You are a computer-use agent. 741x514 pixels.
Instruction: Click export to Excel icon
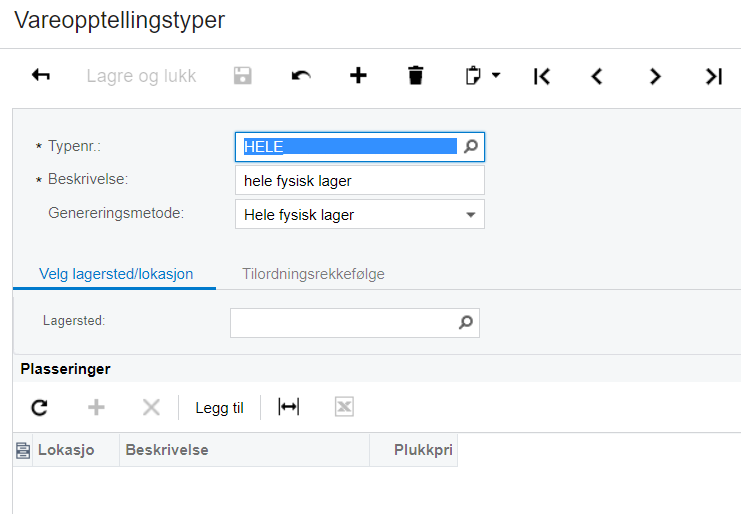click(x=344, y=407)
